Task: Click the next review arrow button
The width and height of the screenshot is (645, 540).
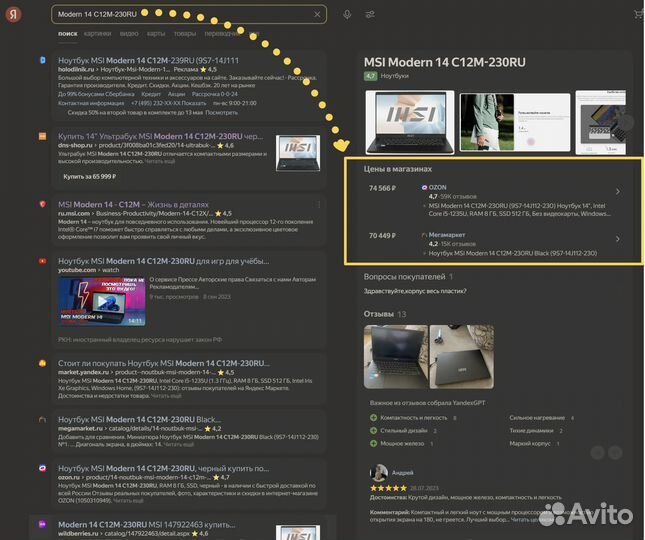Action: [615, 453]
